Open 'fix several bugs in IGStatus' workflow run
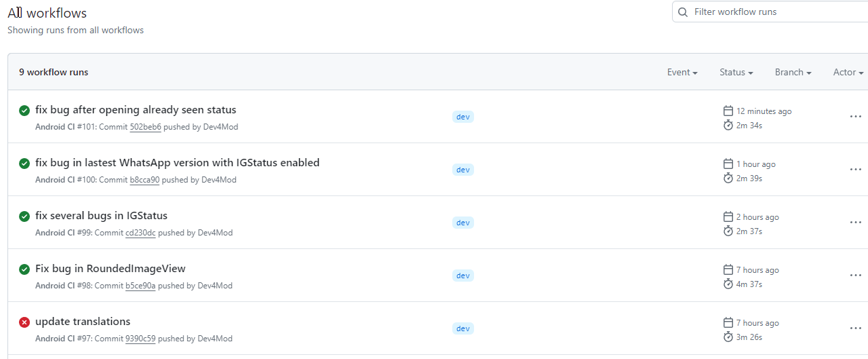The height and width of the screenshot is (359, 868). coord(101,216)
